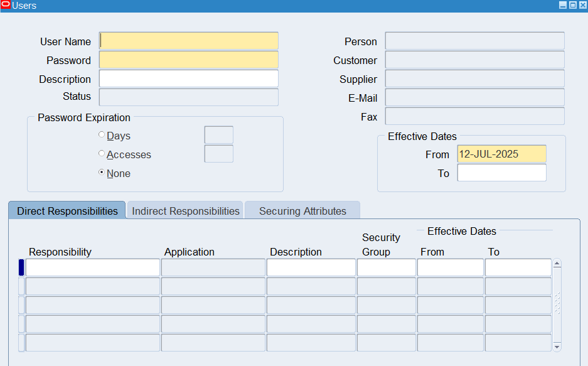The image size is (588, 366).
Task: Switch to Indirect Responsibilities tab
Action: click(186, 211)
